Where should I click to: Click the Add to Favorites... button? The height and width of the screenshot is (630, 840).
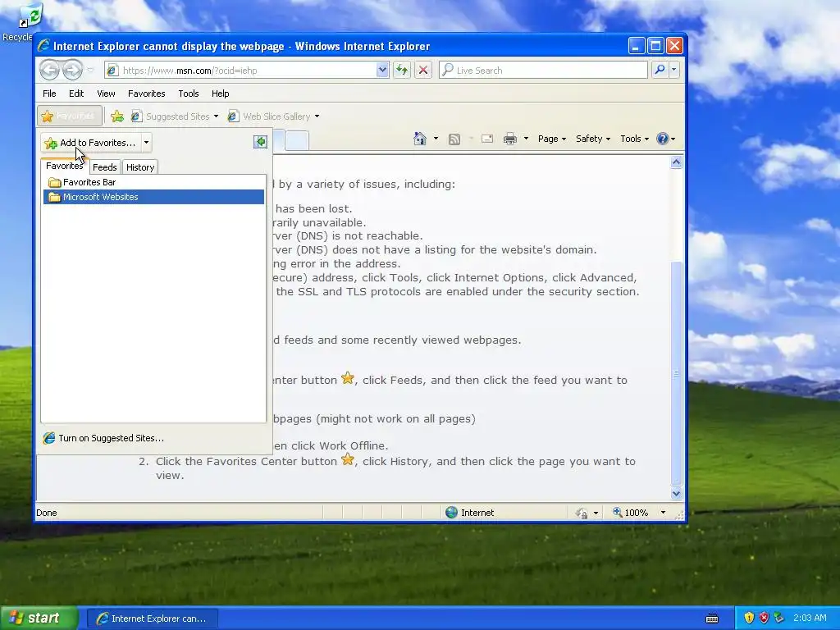(90, 143)
